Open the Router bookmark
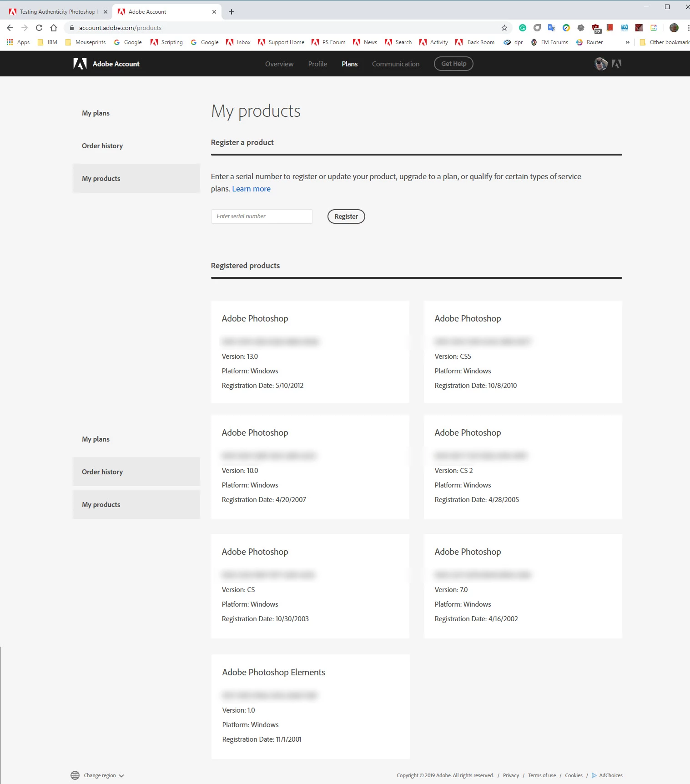 coord(589,42)
